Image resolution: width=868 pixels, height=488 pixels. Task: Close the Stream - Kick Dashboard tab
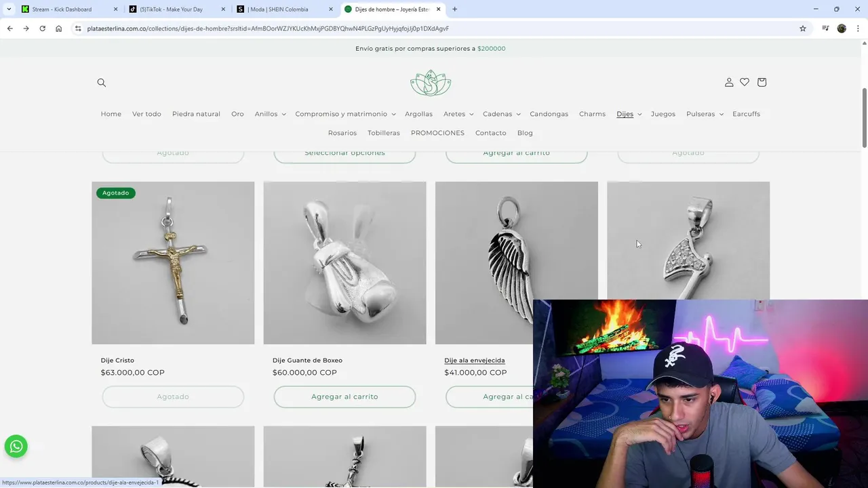pos(115,9)
